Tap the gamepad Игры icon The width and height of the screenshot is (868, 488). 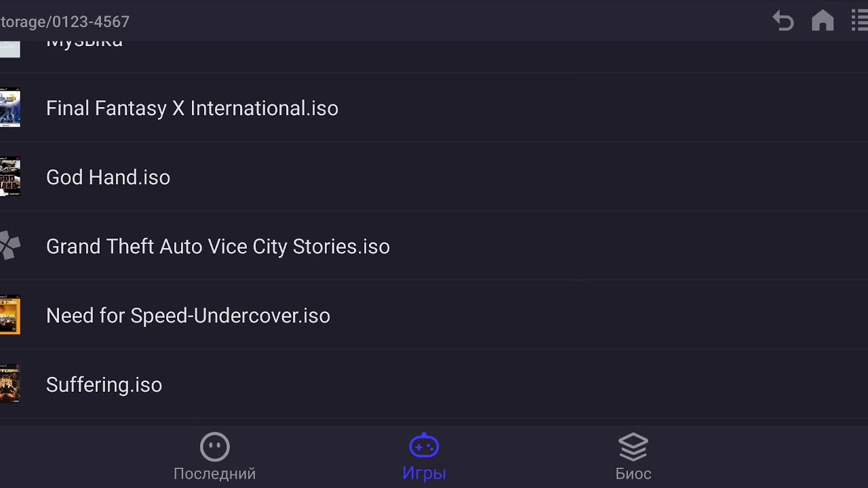(424, 446)
